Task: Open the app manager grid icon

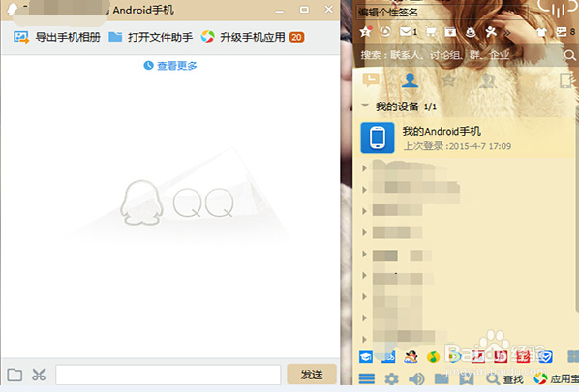Action: [573, 356]
